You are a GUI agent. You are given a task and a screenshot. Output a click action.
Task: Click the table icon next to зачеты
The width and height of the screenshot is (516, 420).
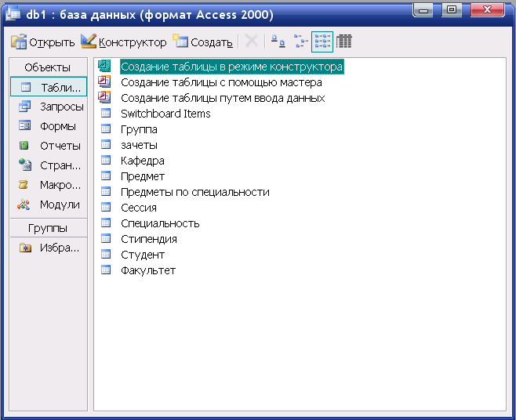click(x=106, y=144)
